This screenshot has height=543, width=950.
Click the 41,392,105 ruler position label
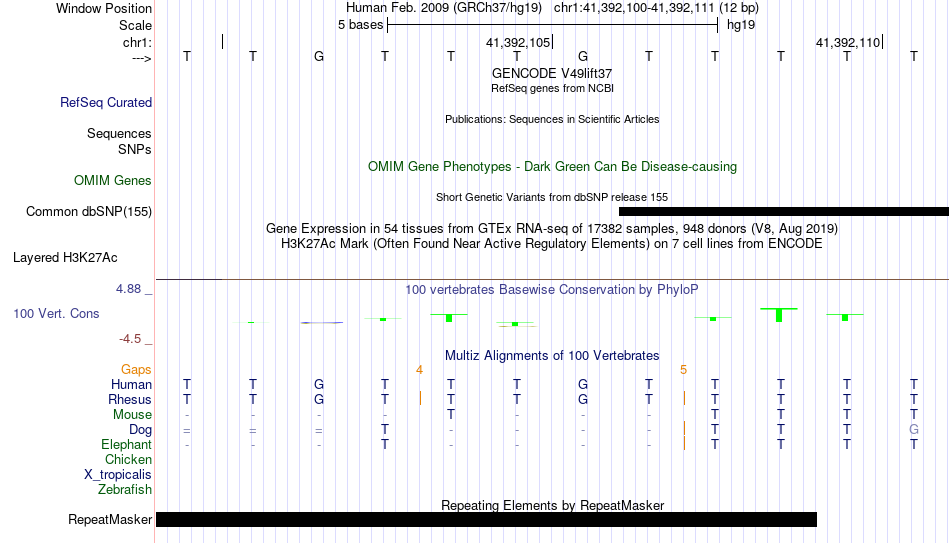[x=518, y=42]
